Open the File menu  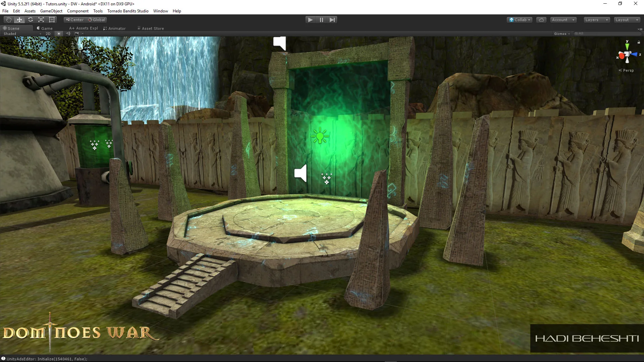coord(5,11)
